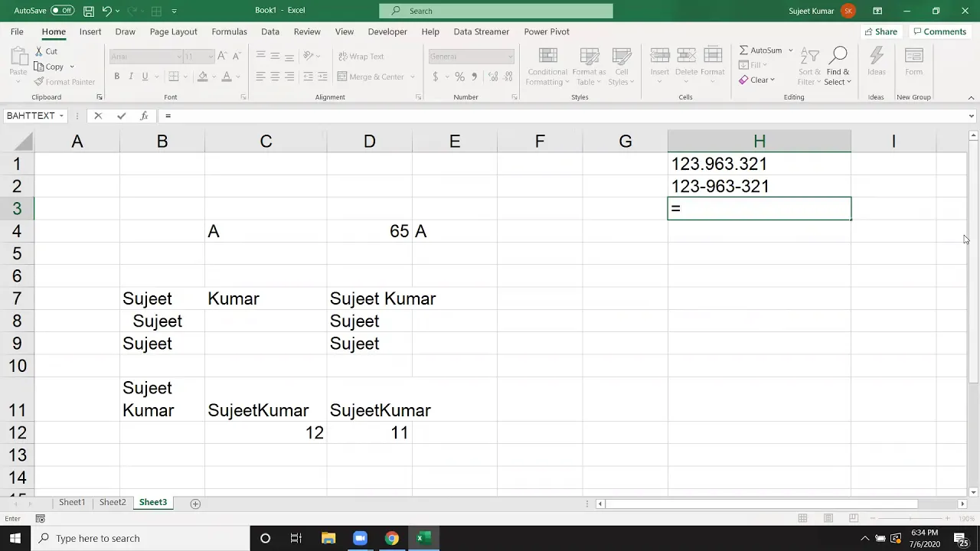Switch to Sheet1 tab
The height and width of the screenshot is (551, 980).
click(x=72, y=502)
